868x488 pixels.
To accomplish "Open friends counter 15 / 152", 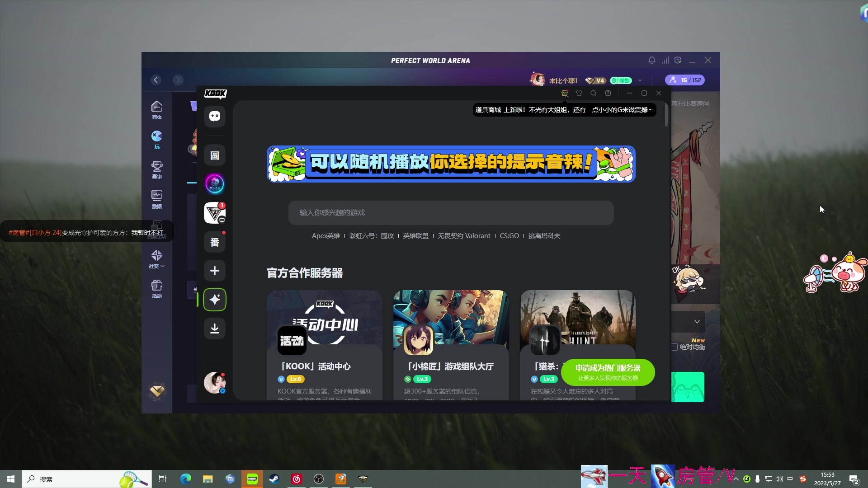I will coord(685,80).
